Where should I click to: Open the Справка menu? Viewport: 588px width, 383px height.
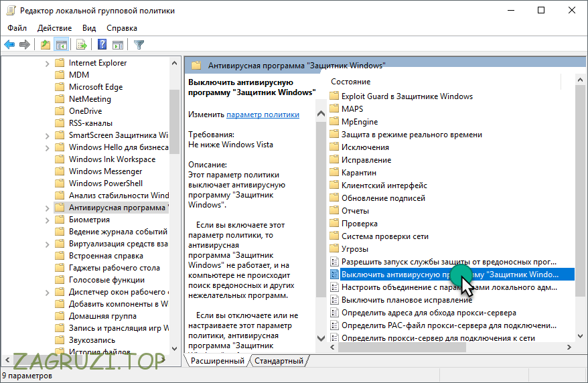point(121,28)
